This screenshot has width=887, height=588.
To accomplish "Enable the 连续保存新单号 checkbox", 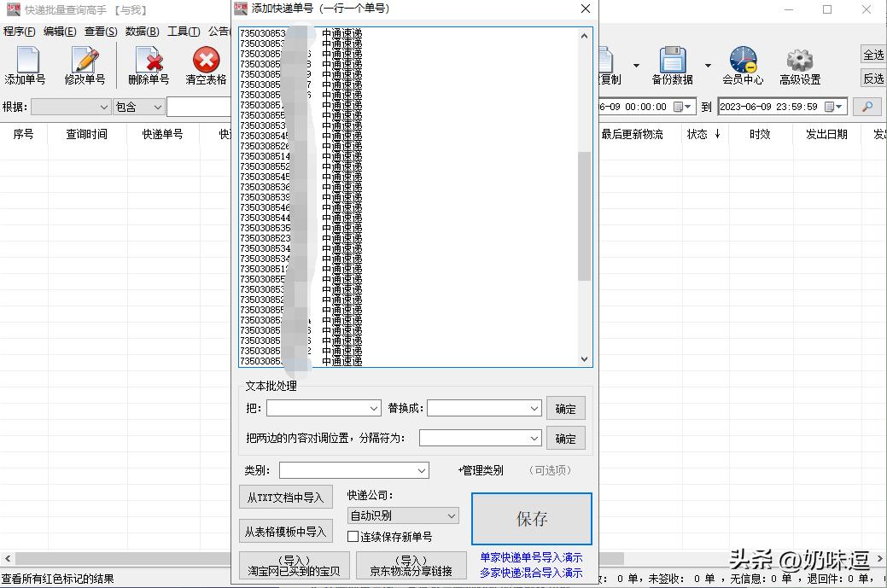I will 353,535.
